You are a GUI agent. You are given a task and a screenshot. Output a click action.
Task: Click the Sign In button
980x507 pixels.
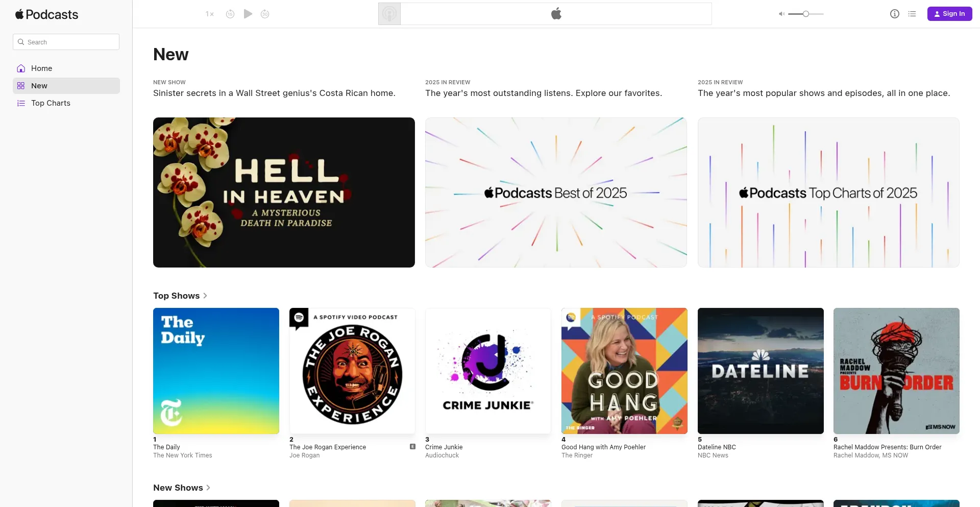click(949, 13)
